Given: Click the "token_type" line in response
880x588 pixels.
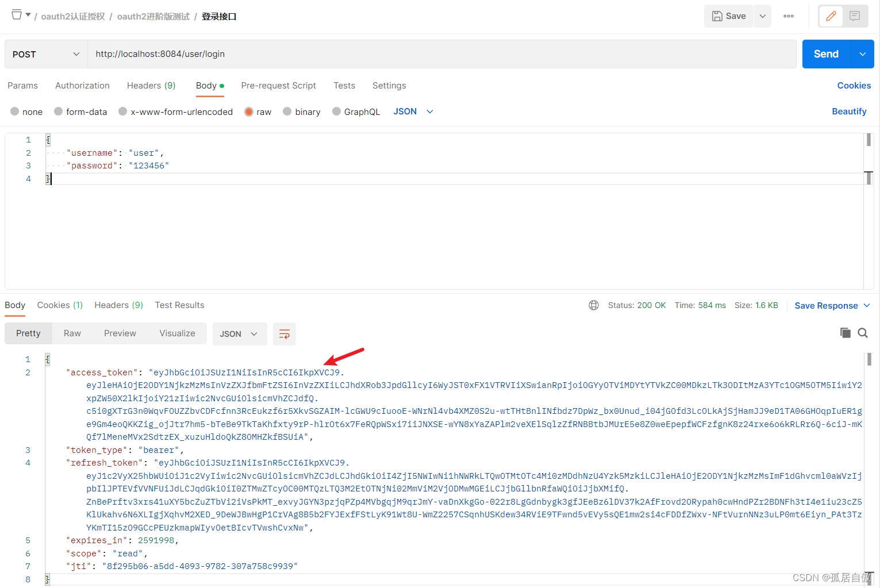Looking at the screenshot, I should (x=125, y=450).
